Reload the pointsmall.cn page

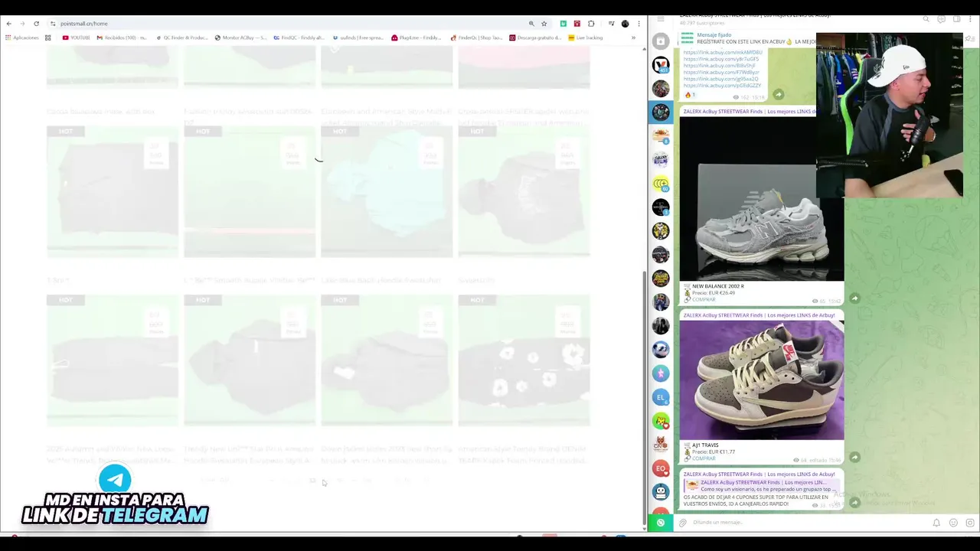pos(36,24)
